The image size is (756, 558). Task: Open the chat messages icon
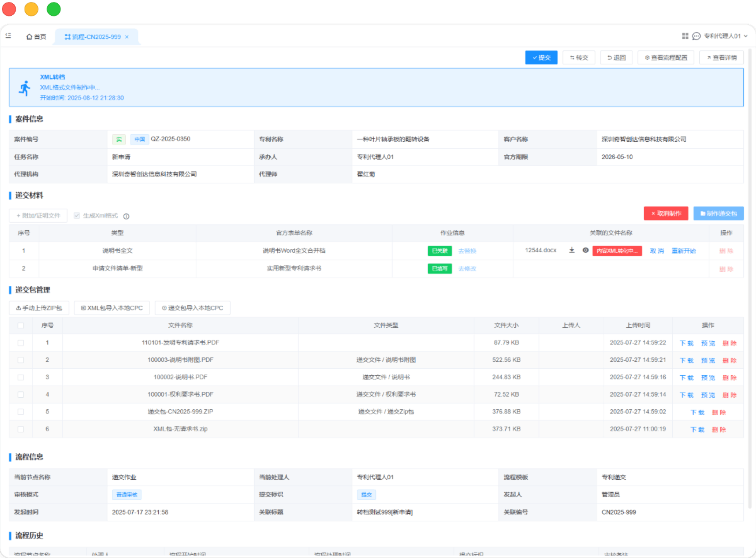[696, 37]
